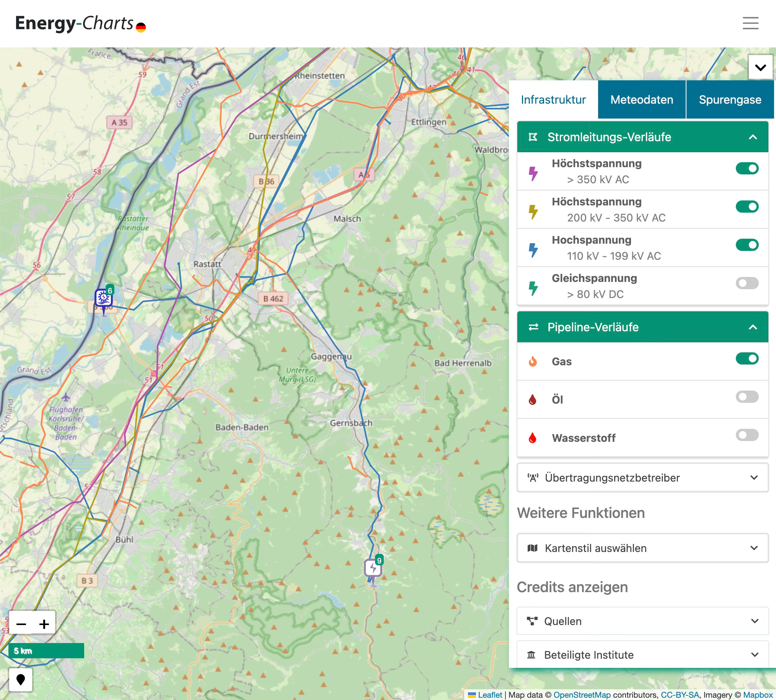Click the yellow lightning bolt icon
The height and width of the screenshot is (700, 776).
tap(533, 212)
